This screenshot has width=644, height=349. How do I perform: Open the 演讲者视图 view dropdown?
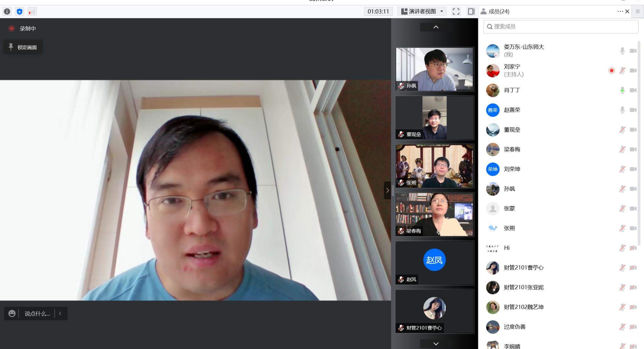(422, 12)
